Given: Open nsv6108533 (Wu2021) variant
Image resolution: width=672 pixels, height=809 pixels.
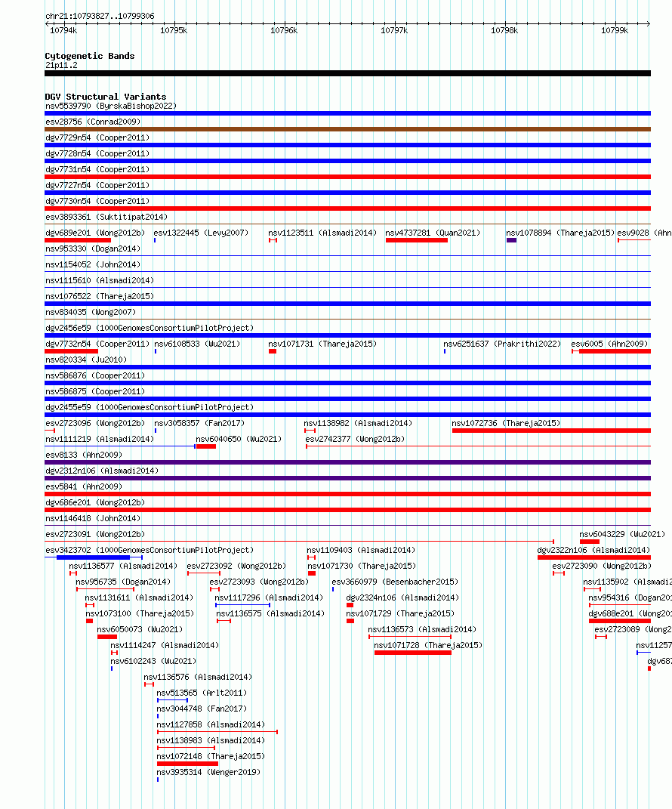Looking at the screenshot, I should pos(198,344).
